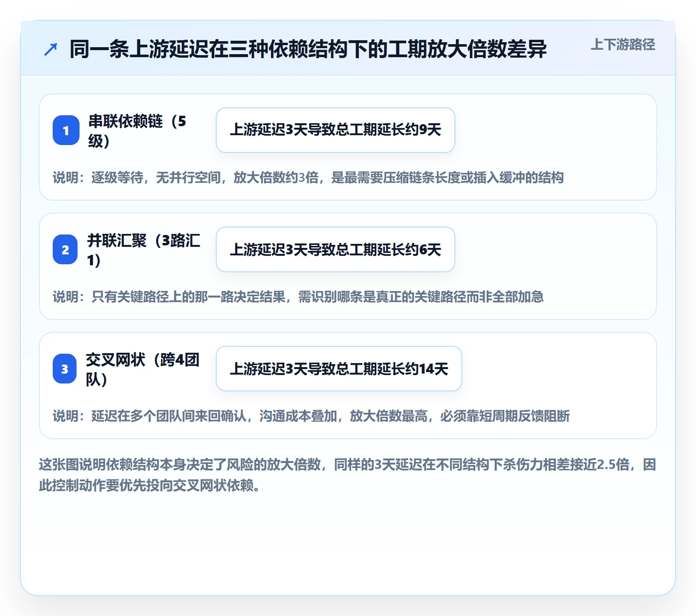Viewport: 696px width, 616px height.
Task: Click the box reading 上游延迟3天导致总工期延长约9天
Action: tap(336, 130)
